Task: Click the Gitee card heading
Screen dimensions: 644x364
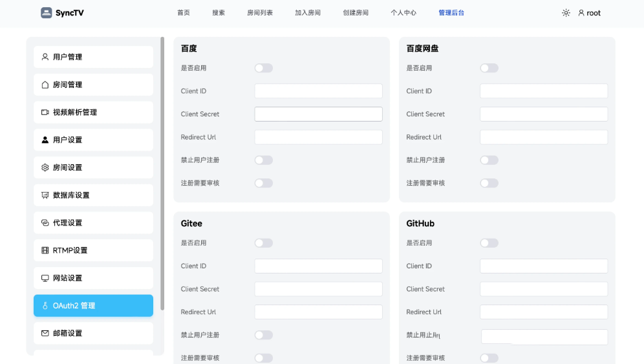Action: 191,224
